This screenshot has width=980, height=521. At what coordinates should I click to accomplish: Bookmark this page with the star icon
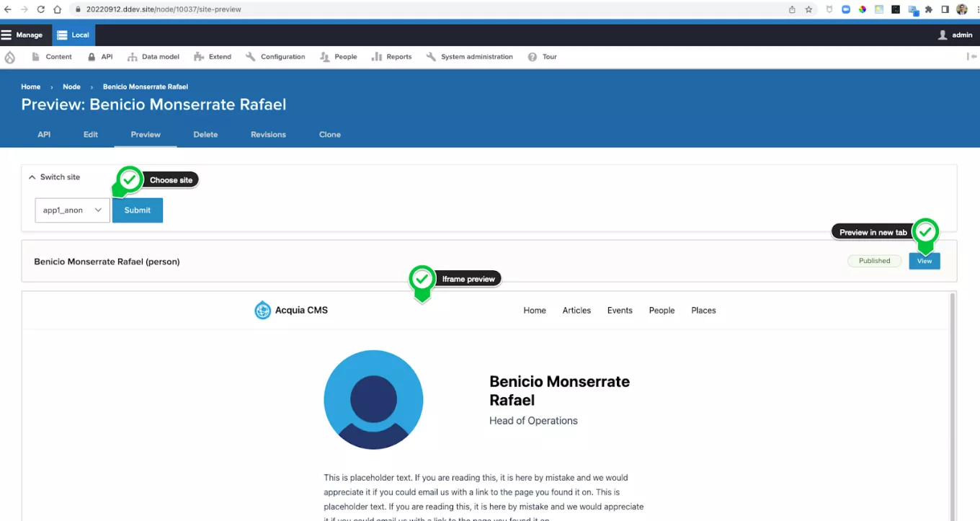[x=808, y=9]
